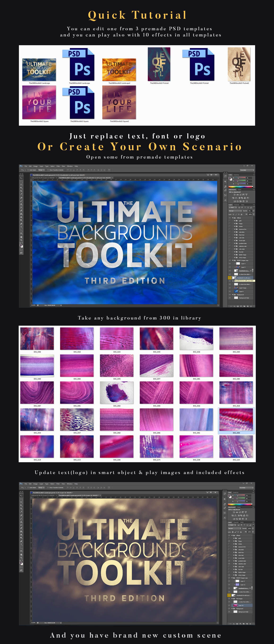Select the Crop tool in the blue-canvas Photoshop window
The width and height of the screenshot is (274, 644).
tap(21, 191)
